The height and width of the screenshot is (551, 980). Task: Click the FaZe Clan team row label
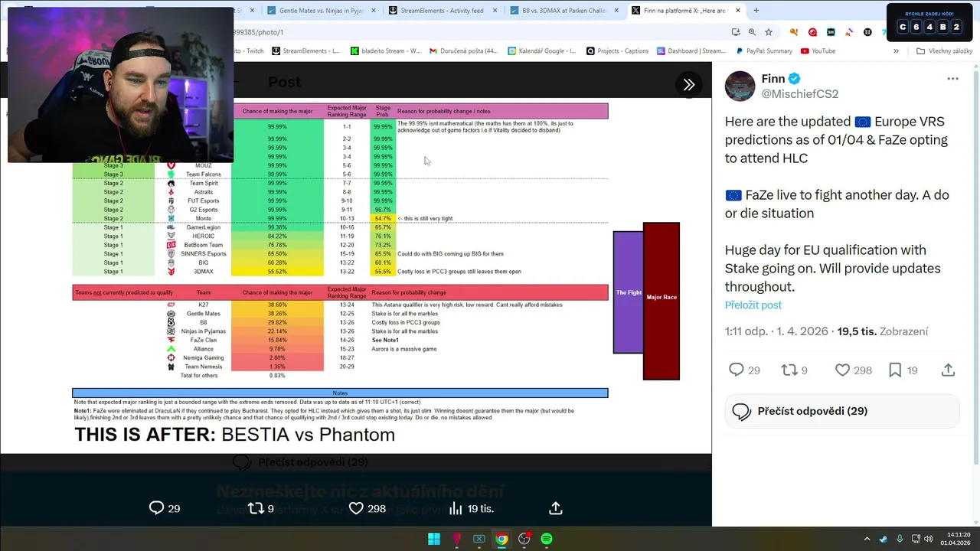coord(204,340)
